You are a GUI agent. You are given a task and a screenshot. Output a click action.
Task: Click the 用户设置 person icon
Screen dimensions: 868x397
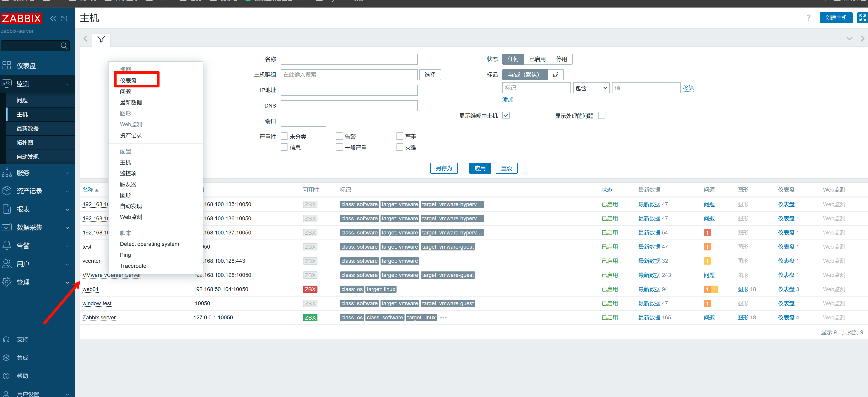(6, 394)
